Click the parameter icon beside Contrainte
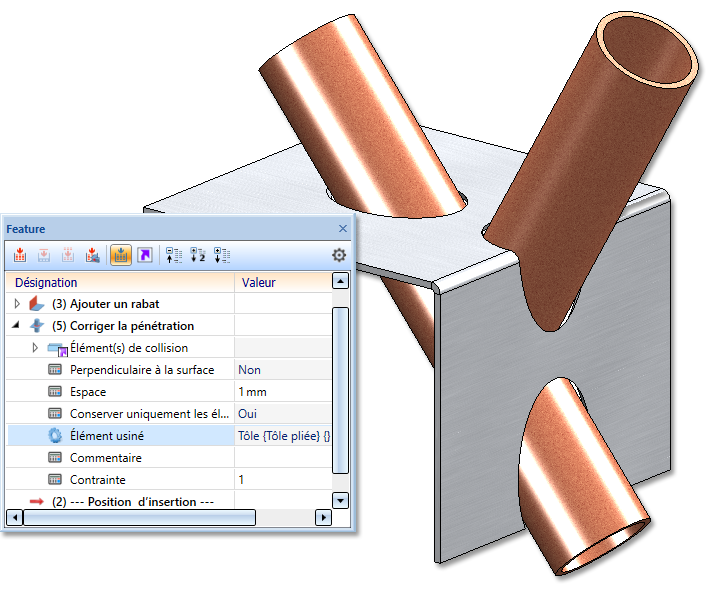 [55, 479]
